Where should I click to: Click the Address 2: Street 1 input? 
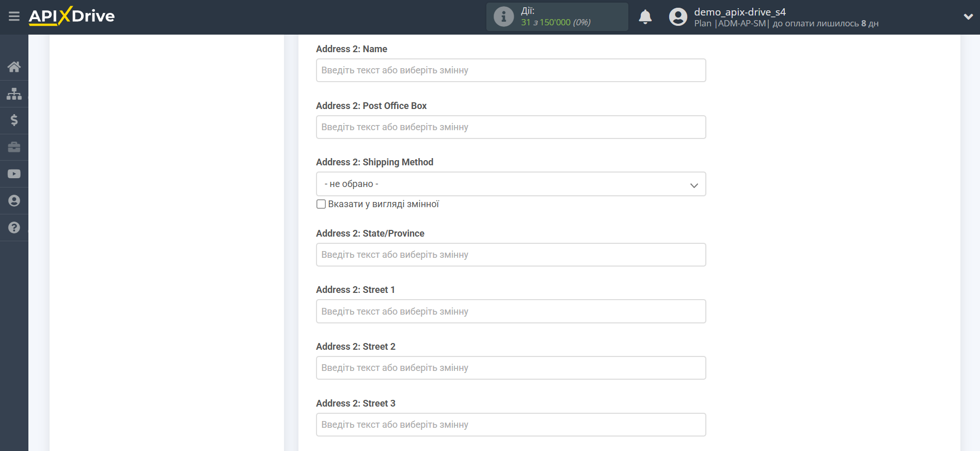point(511,312)
